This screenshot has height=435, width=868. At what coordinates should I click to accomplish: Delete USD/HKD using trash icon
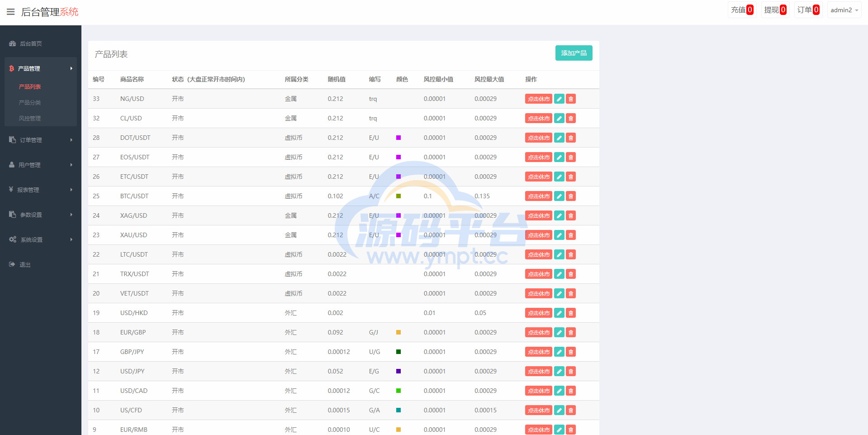(571, 313)
